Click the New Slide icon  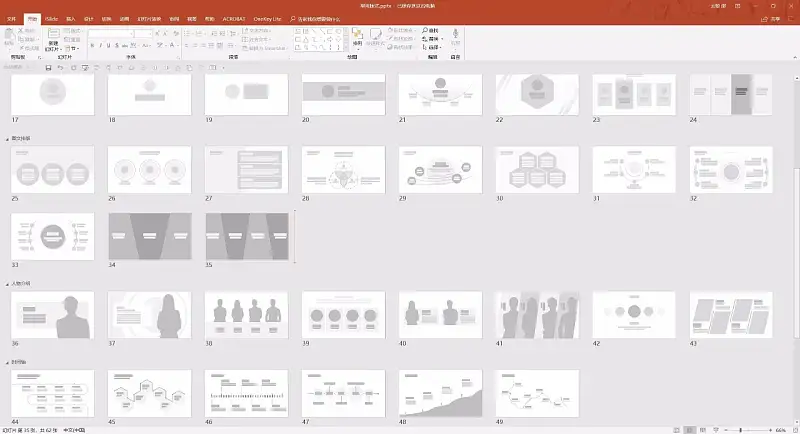click(53, 34)
